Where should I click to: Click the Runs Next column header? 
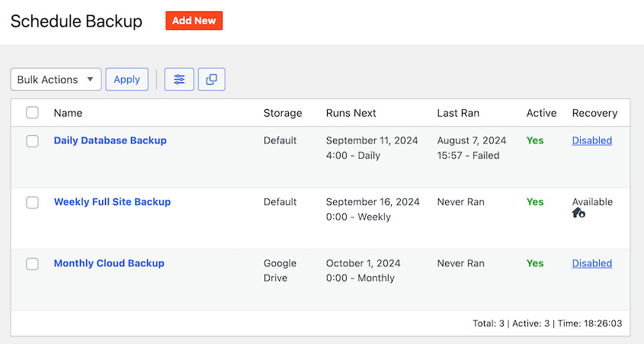coord(351,113)
